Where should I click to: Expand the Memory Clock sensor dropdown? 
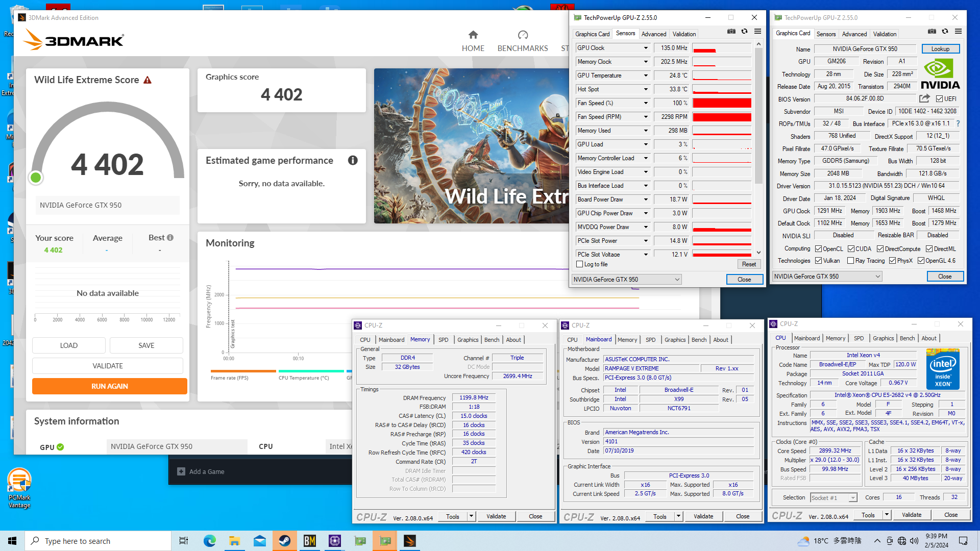click(x=646, y=62)
